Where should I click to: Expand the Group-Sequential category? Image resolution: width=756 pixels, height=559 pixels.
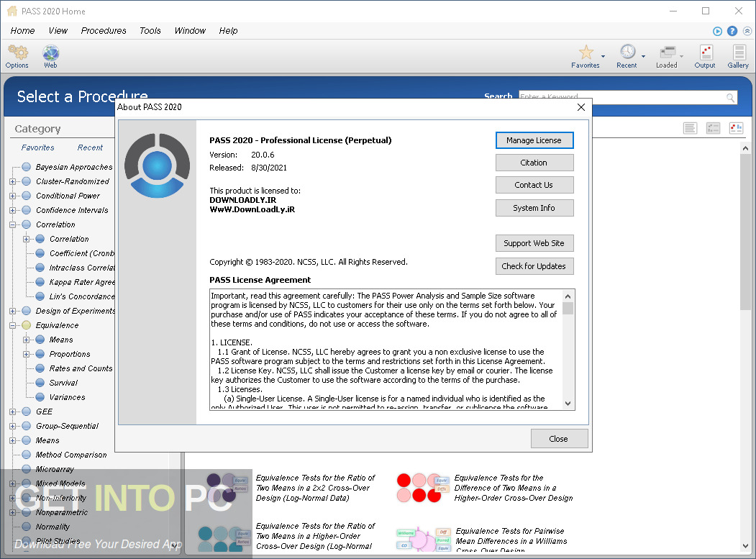[x=12, y=427]
